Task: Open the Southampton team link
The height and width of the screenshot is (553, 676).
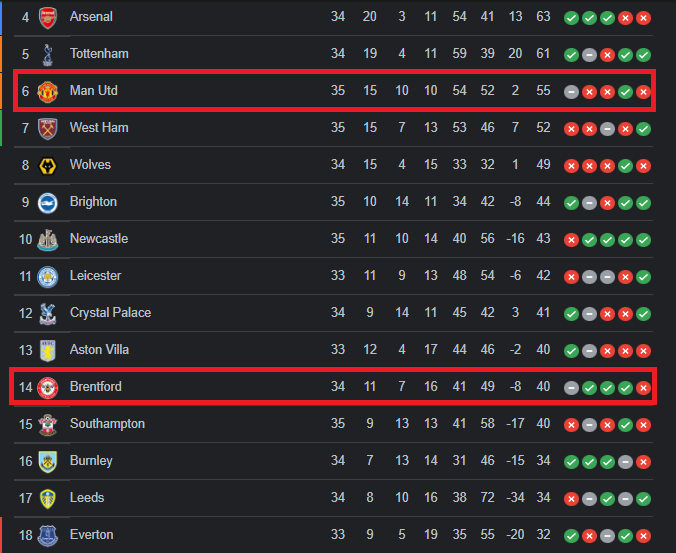Action: pos(107,424)
